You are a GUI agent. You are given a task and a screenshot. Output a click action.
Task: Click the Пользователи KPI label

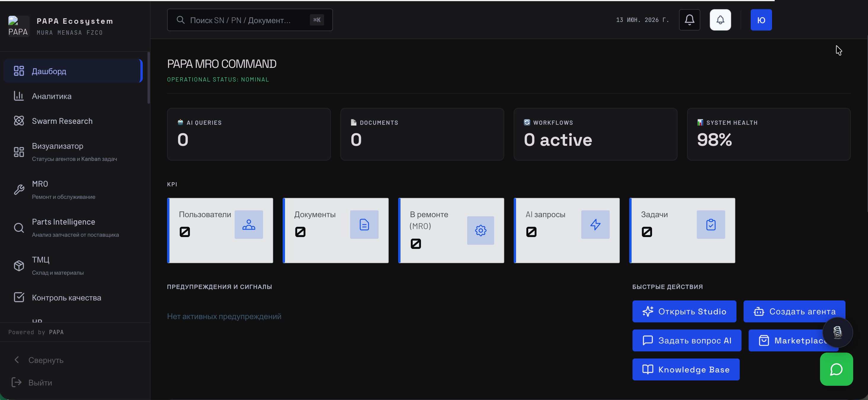(205, 215)
